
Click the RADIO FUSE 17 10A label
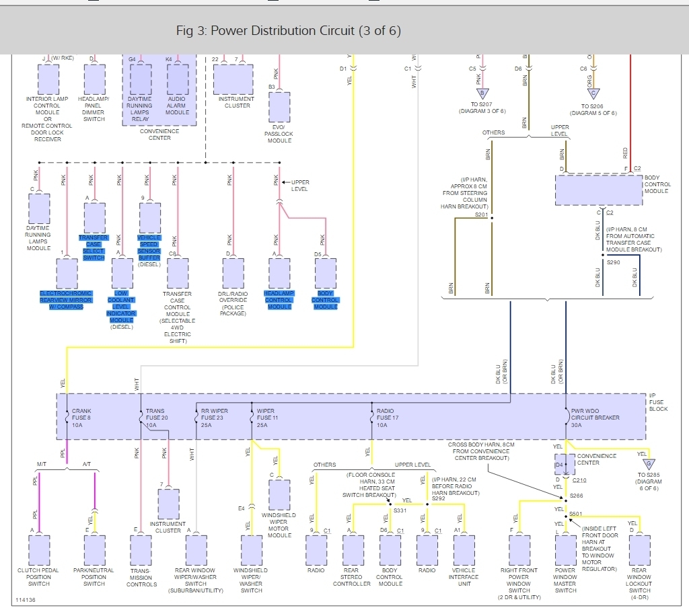(387, 418)
